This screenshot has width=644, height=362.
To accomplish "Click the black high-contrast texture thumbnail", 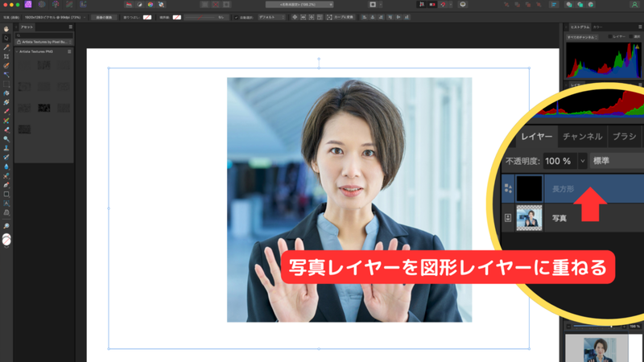I will [44, 108].
